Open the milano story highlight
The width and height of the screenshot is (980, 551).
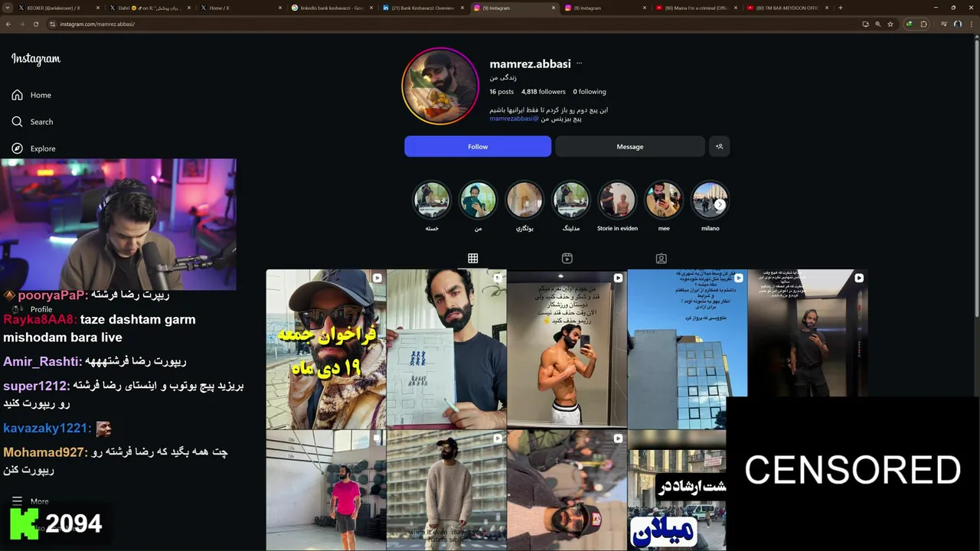pos(710,207)
